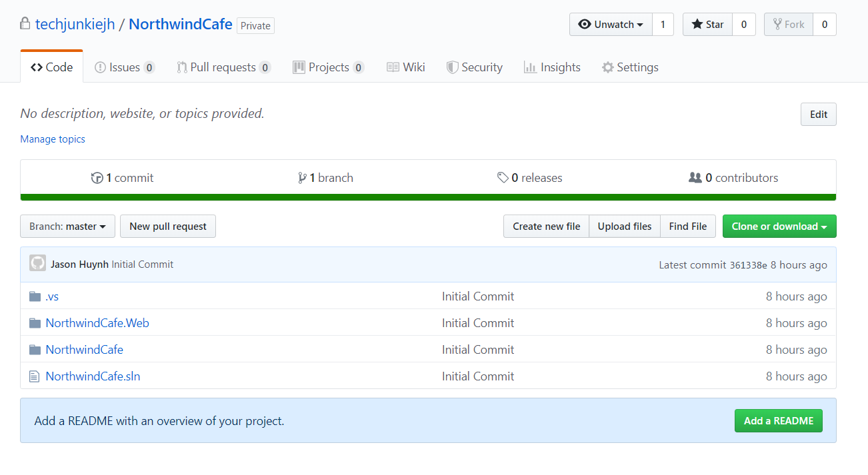Click the .vs folder icon
Viewport: 868px width, 475px height.
[x=34, y=296]
